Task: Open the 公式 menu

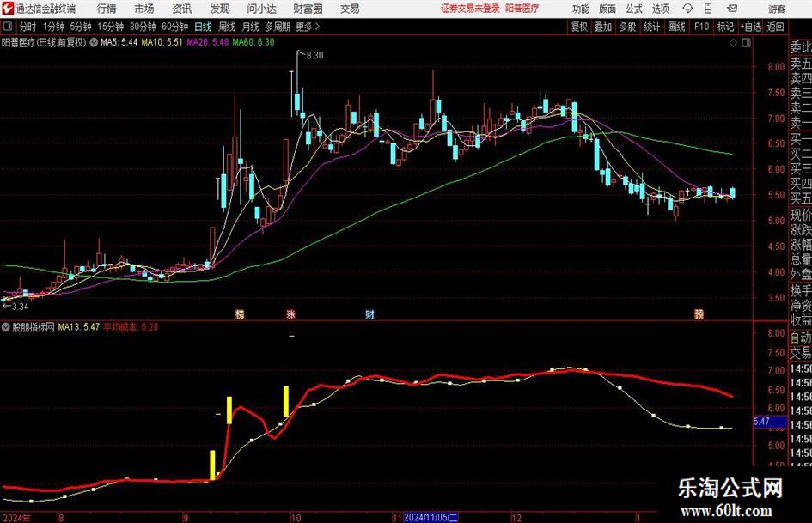Action: coord(634,9)
